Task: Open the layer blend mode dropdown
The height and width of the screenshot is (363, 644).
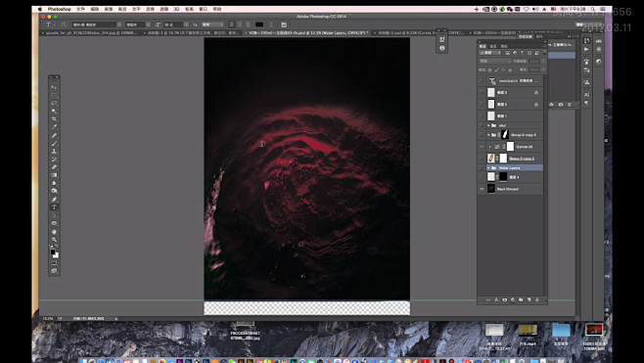Action: [x=495, y=62]
